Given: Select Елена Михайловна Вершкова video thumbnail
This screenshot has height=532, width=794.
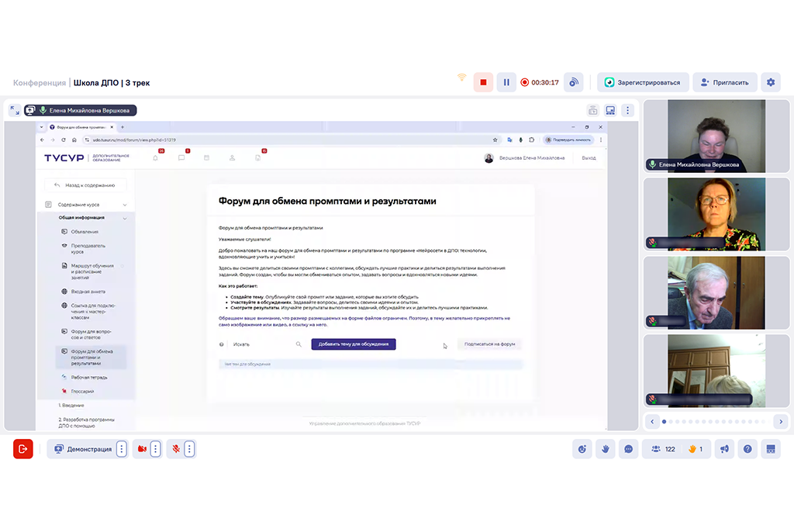Looking at the screenshot, I should (706, 136).
